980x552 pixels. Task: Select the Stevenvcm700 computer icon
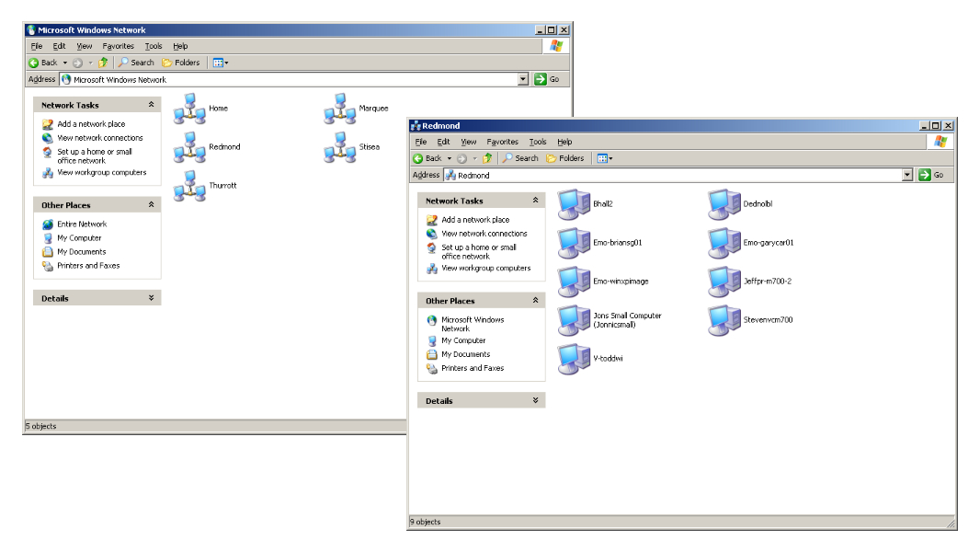tap(724, 320)
